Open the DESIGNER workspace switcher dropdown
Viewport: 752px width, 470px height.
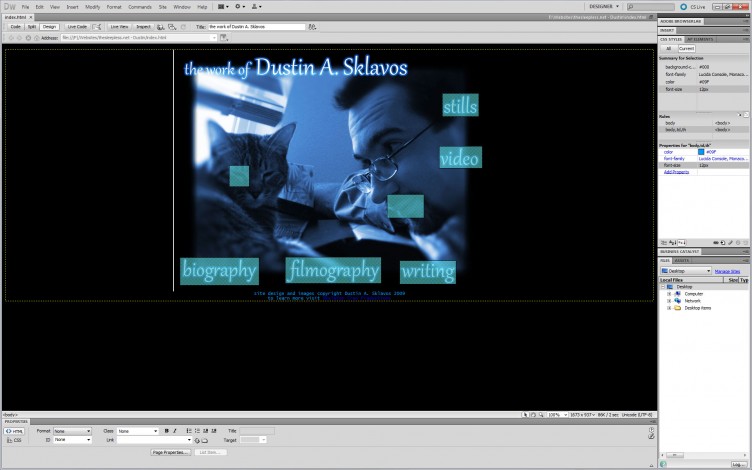click(x=604, y=7)
